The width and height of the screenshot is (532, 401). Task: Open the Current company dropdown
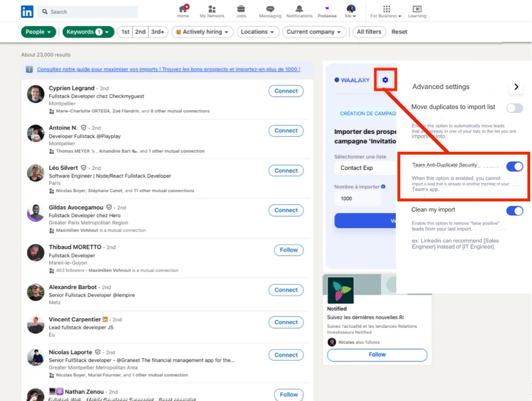coord(314,31)
